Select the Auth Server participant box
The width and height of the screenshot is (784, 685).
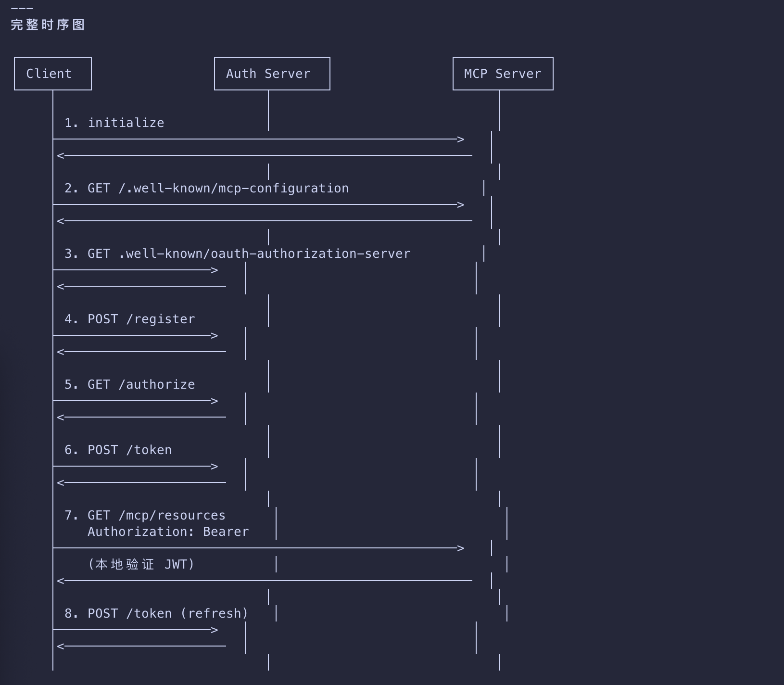272,74
